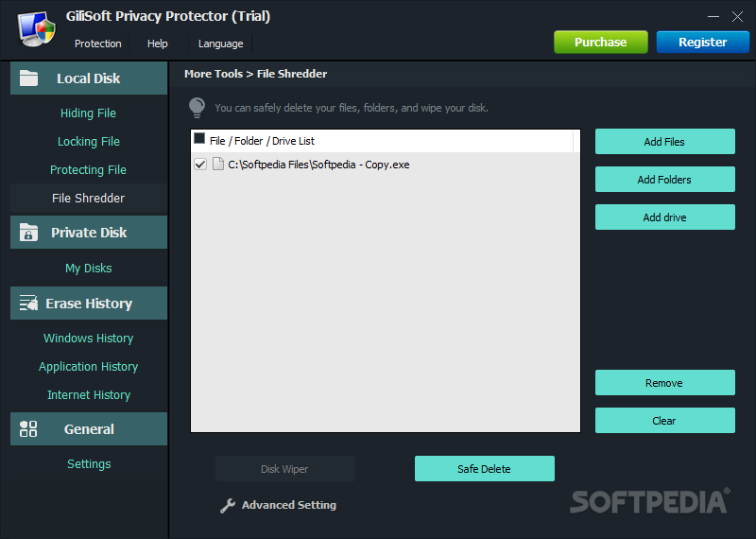The image size is (756, 539).
Task: Open Internet History page
Action: pos(89,394)
